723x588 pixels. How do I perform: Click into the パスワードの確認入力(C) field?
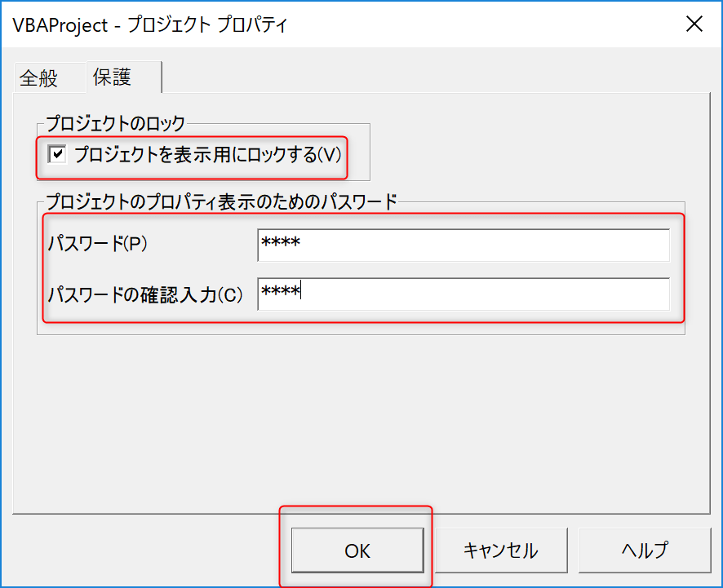click(463, 294)
